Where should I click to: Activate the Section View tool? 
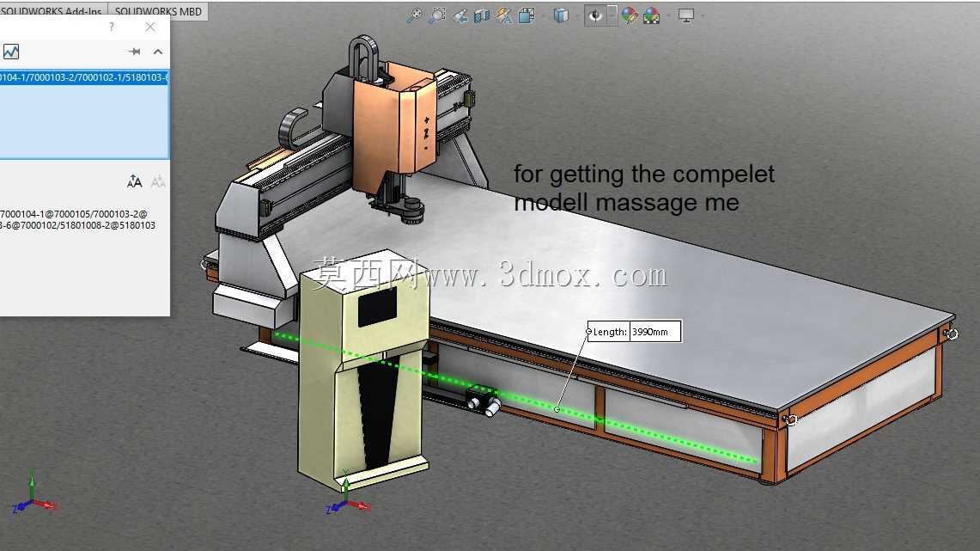[x=482, y=15]
